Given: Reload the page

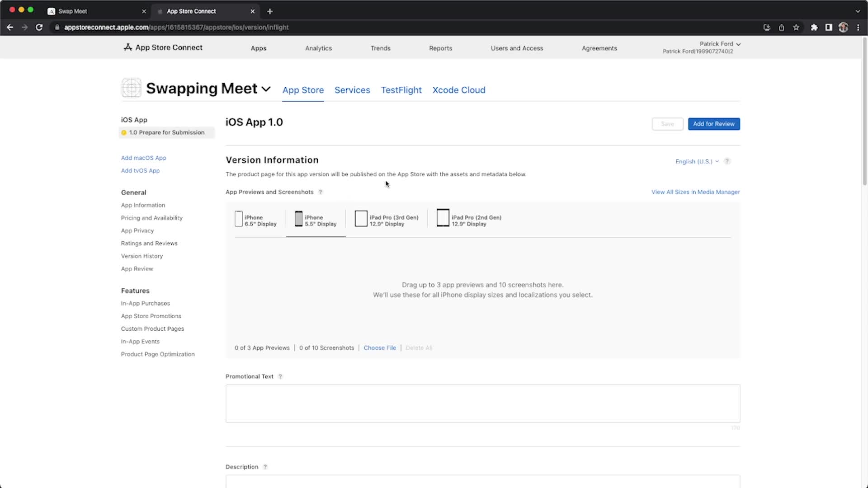Looking at the screenshot, I should [x=39, y=27].
